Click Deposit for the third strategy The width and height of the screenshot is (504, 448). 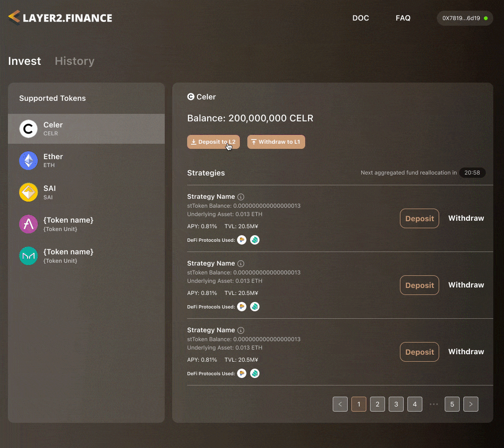[x=420, y=352]
